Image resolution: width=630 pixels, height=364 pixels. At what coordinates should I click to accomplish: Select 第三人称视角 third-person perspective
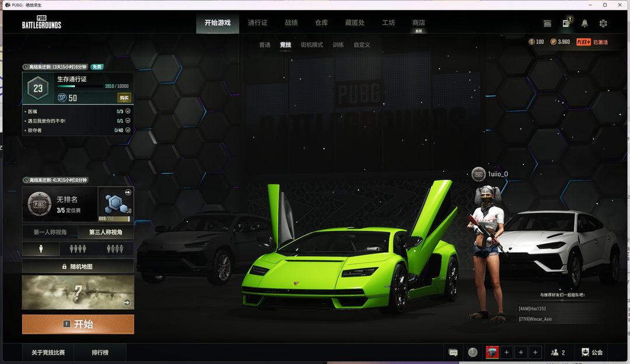click(106, 232)
